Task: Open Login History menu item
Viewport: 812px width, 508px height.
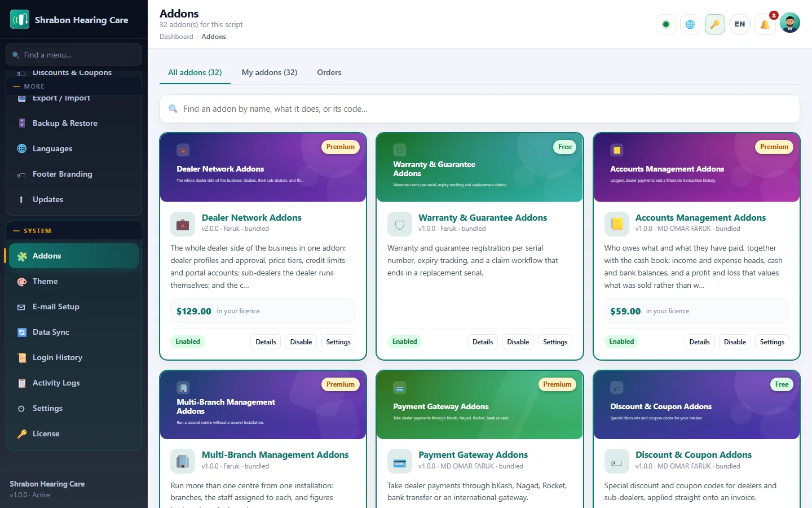Action: click(74, 357)
